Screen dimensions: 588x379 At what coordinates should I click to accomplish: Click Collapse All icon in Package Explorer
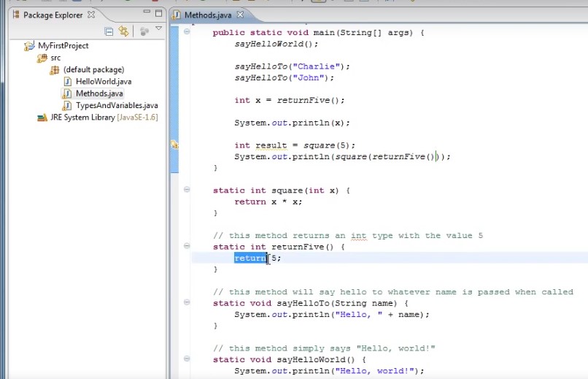click(x=109, y=31)
